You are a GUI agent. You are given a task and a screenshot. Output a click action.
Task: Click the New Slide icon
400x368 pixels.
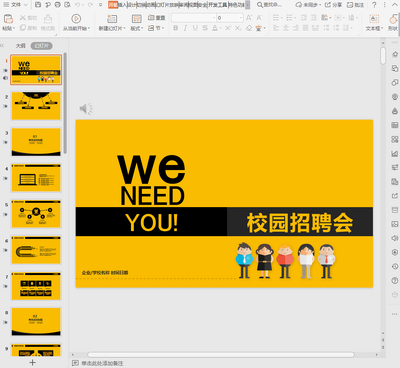tap(112, 19)
